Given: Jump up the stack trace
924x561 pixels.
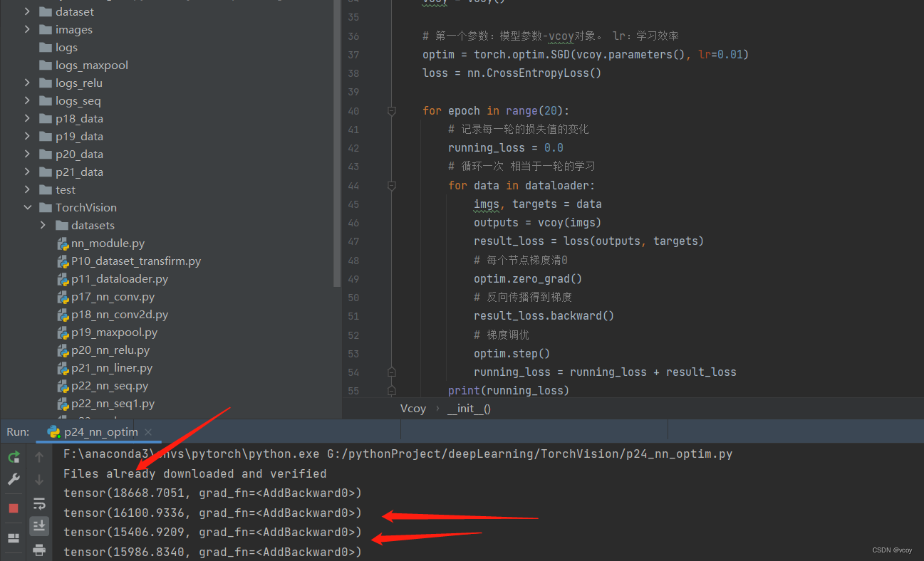Looking at the screenshot, I should click(x=39, y=457).
